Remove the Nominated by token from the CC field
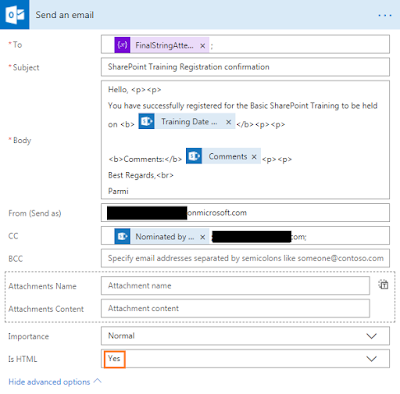The height and width of the screenshot is (394, 400). [x=202, y=237]
